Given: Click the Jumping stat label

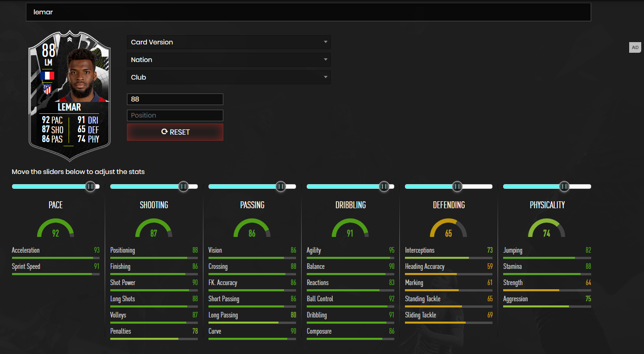Looking at the screenshot, I should (513, 250).
